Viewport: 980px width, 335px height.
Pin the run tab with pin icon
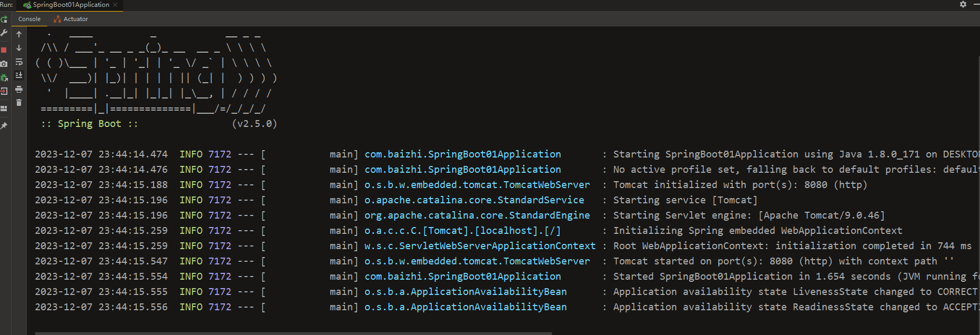[x=4, y=126]
